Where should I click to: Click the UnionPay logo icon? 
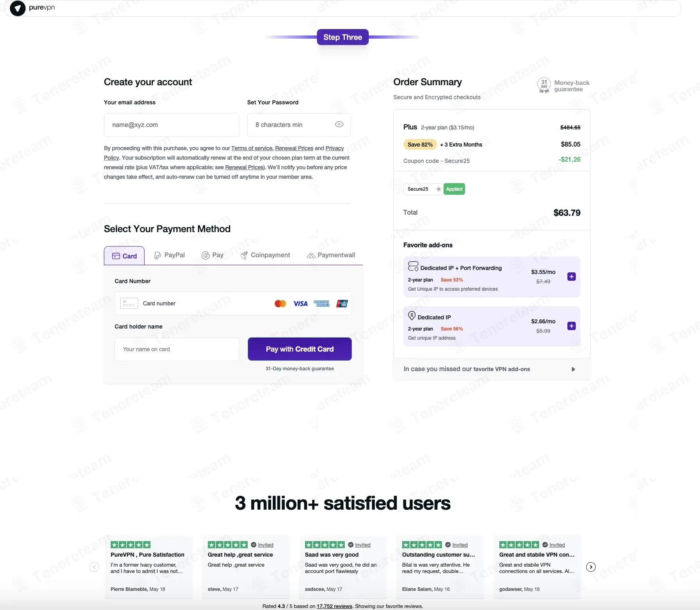point(342,303)
